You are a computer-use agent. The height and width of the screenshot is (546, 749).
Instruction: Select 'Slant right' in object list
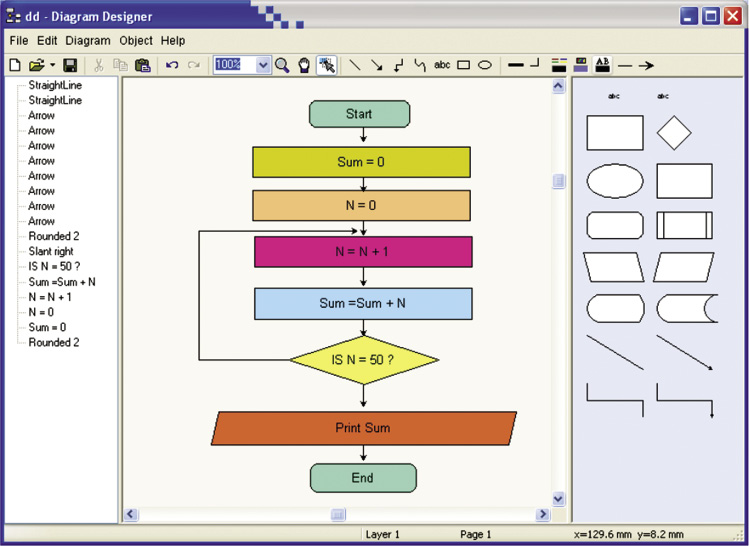[51, 252]
